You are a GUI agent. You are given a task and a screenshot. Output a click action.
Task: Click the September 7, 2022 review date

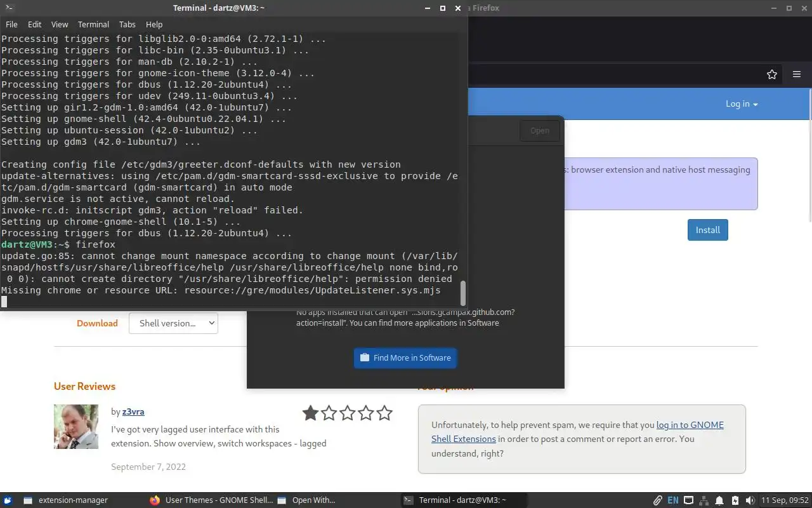(148, 467)
